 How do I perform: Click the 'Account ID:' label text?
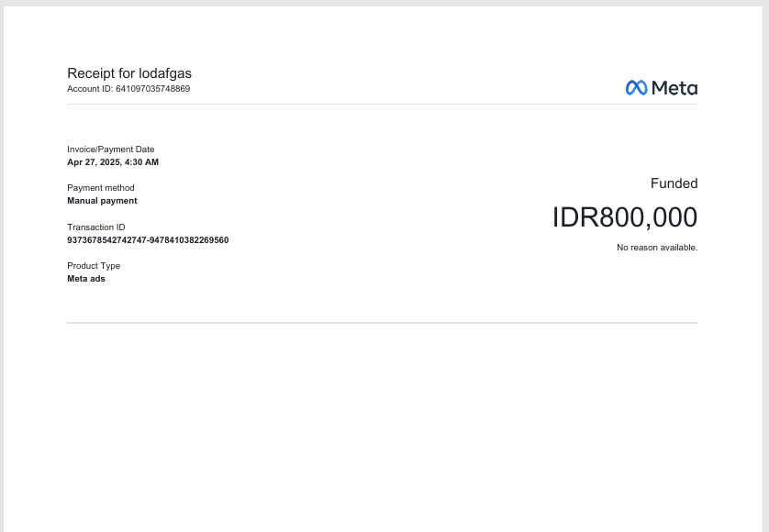pyautogui.click(x=90, y=89)
